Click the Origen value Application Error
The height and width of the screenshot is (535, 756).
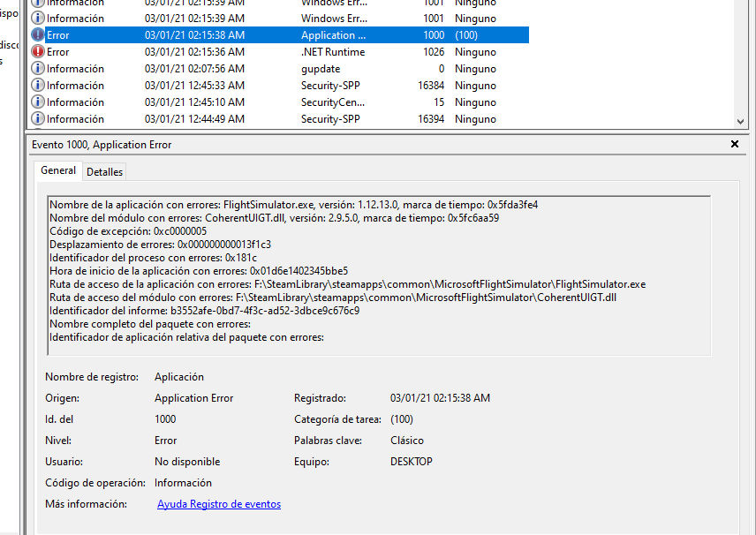(193, 398)
